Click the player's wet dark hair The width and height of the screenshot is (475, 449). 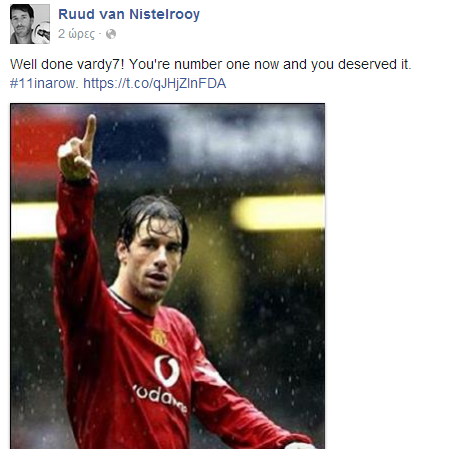pyautogui.click(x=152, y=215)
